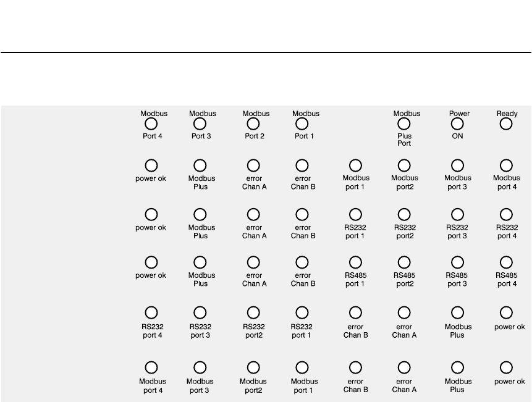Click the Ready indicator LED
This screenshot has width=532, height=402.
click(x=506, y=124)
